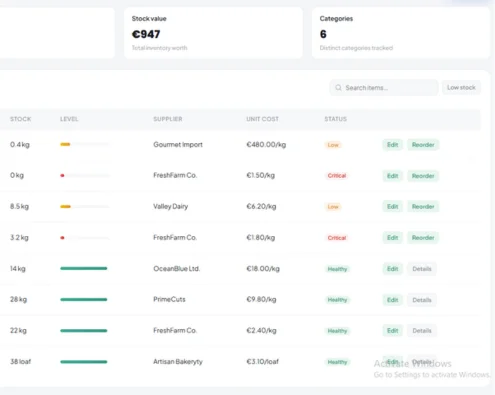Edit the Valley Dairy row
Viewport: 495px width, 395px height.
pyautogui.click(x=392, y=207)
